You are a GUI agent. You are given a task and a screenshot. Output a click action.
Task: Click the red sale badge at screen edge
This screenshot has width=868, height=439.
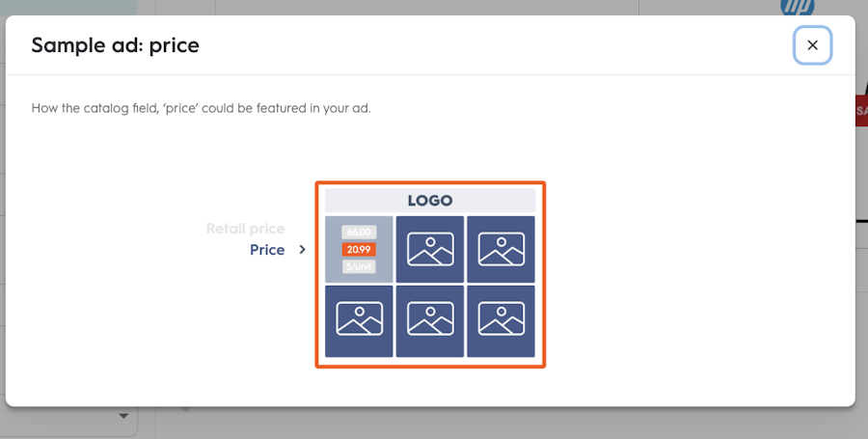[x=861, y=111]
